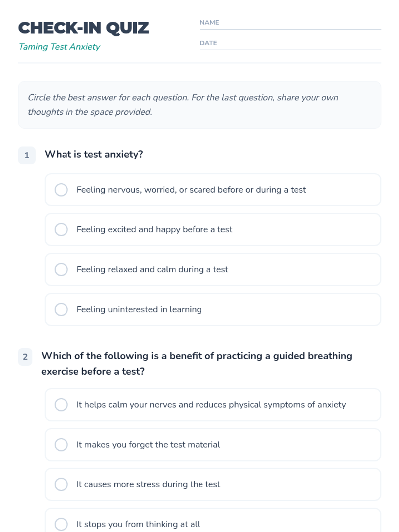This screenshot has width=399, height=532.
Task: Click the 'What is test anxiety?' question text
Action: (x=94, y=154)
